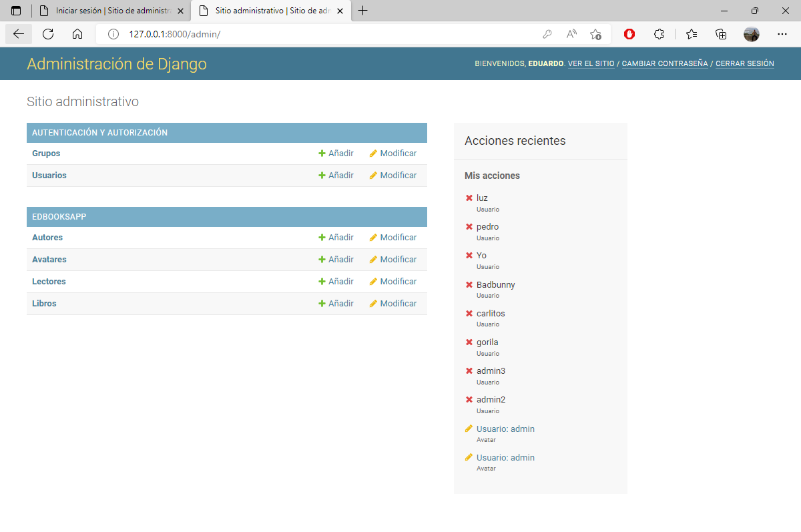Select deleted user Badbunny in recent actions
801x532 pixels.
495,285
